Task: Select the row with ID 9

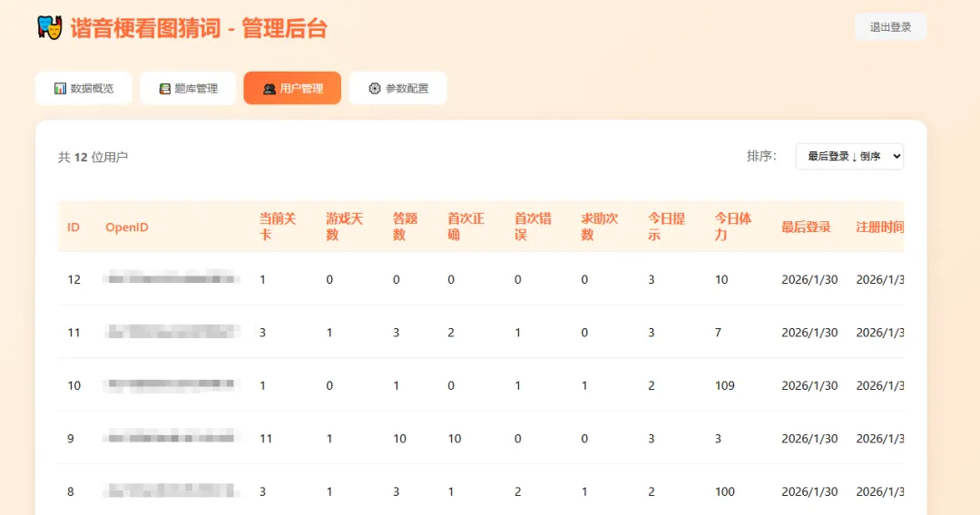Action: click(481, 438)
